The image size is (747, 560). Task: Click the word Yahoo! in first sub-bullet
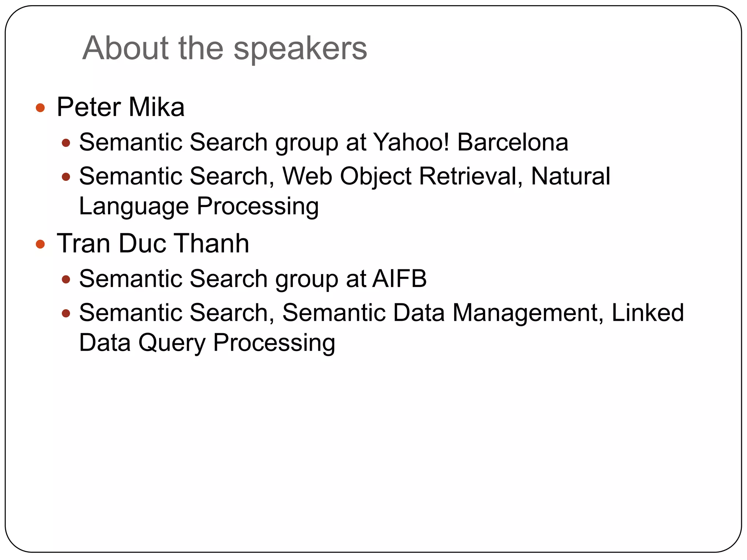(x=411, y=142)
